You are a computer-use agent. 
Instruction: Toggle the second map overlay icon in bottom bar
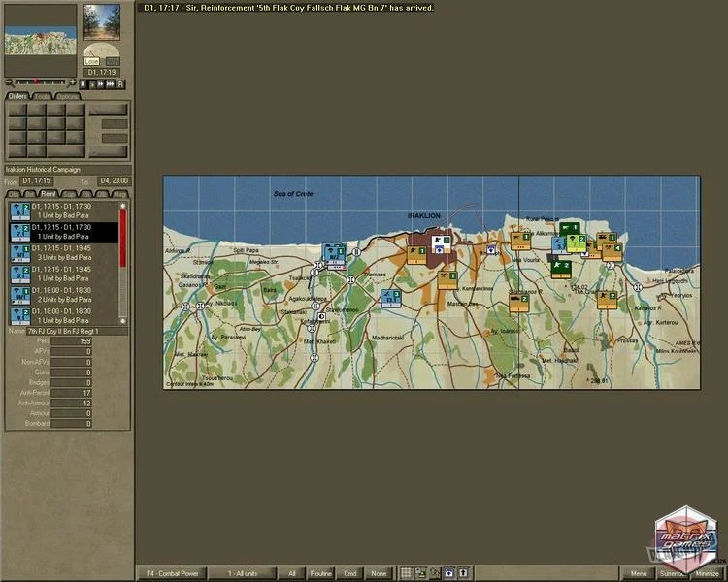(420, 573)
